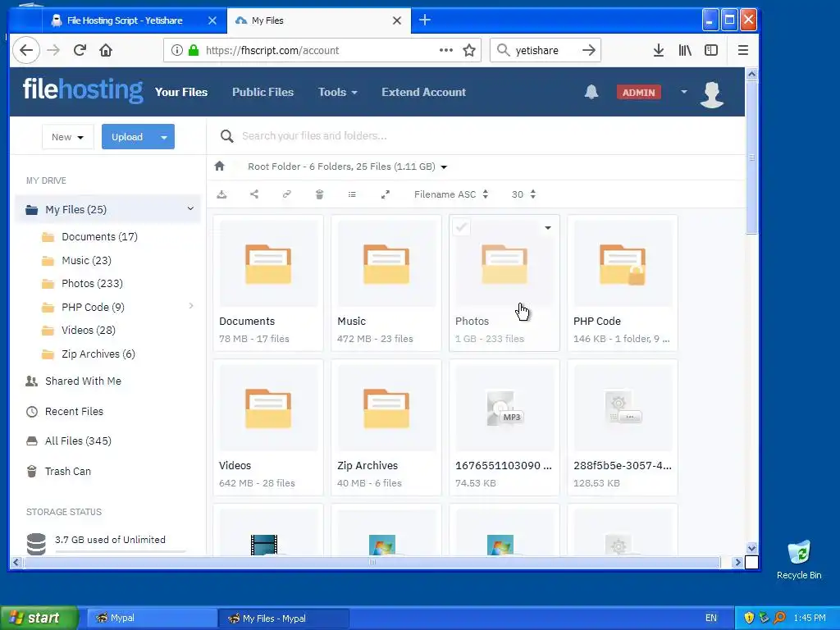Open All Files (345) in sidebar

tap(78, 441)
